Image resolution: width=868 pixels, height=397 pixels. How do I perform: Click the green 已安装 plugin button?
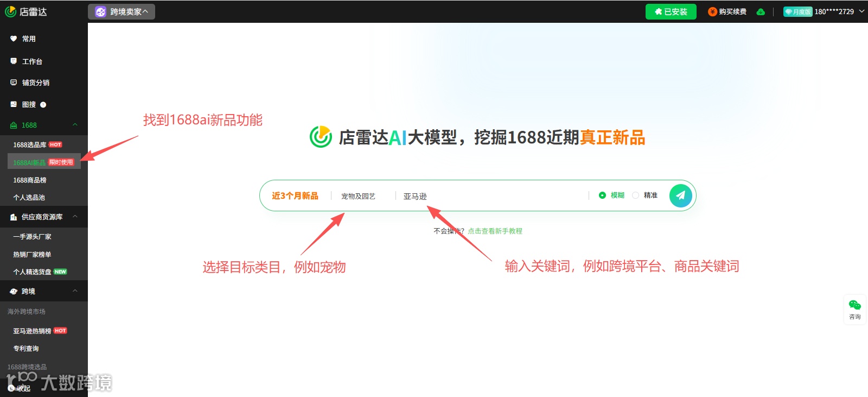pos(671,11)
